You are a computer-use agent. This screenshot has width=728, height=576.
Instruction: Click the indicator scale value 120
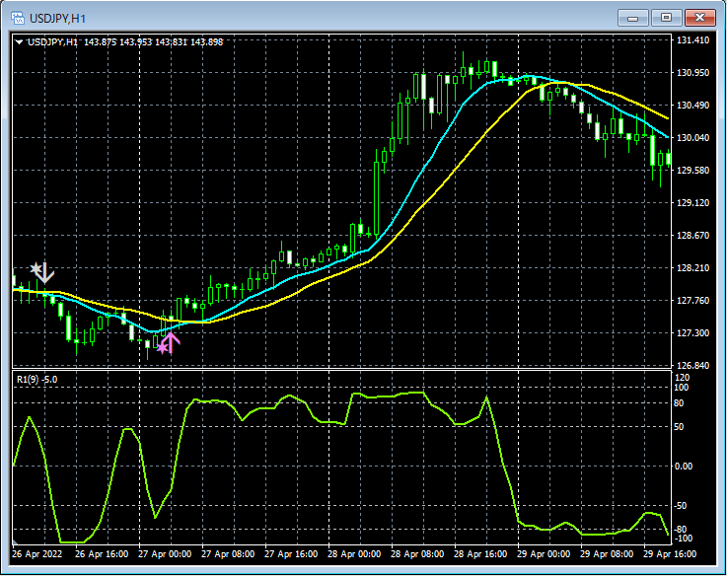coord(683,378)
